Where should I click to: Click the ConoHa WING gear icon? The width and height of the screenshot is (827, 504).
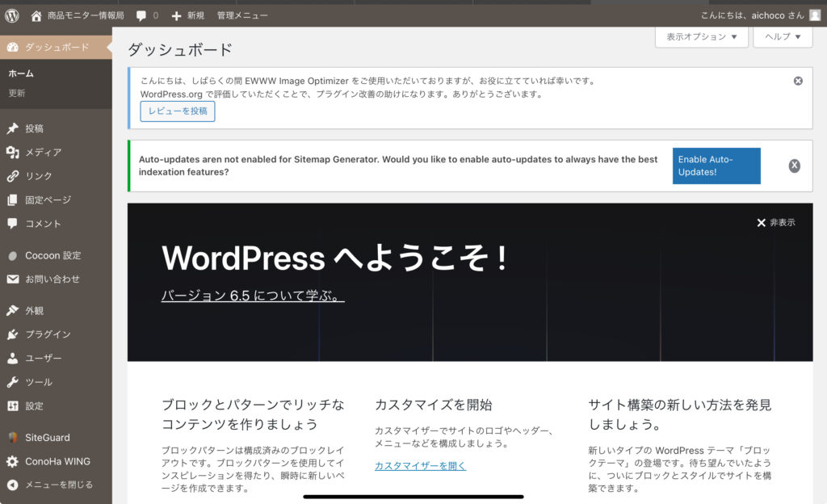pos(13,461)
